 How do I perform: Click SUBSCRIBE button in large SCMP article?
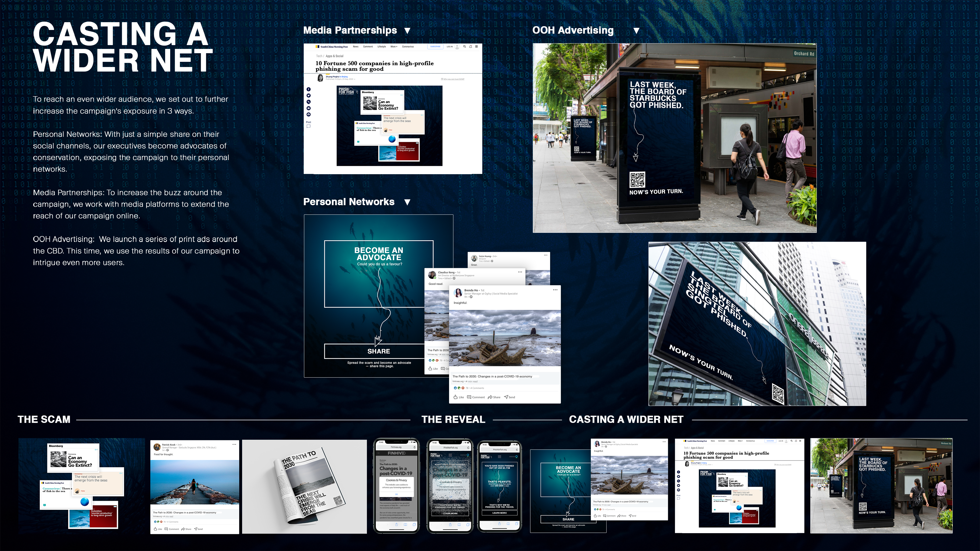pos(435,47)
